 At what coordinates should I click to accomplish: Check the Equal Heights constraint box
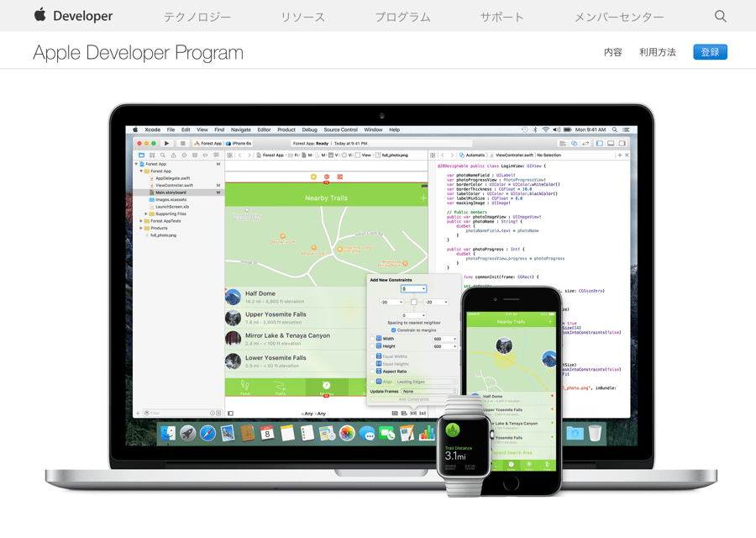[x=372, y=364]
